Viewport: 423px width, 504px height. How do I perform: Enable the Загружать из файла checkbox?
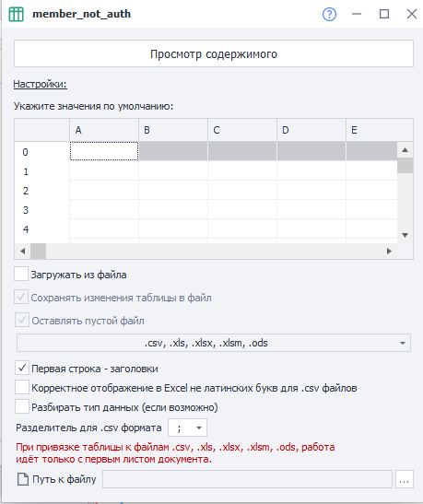[x=21, y=275]
